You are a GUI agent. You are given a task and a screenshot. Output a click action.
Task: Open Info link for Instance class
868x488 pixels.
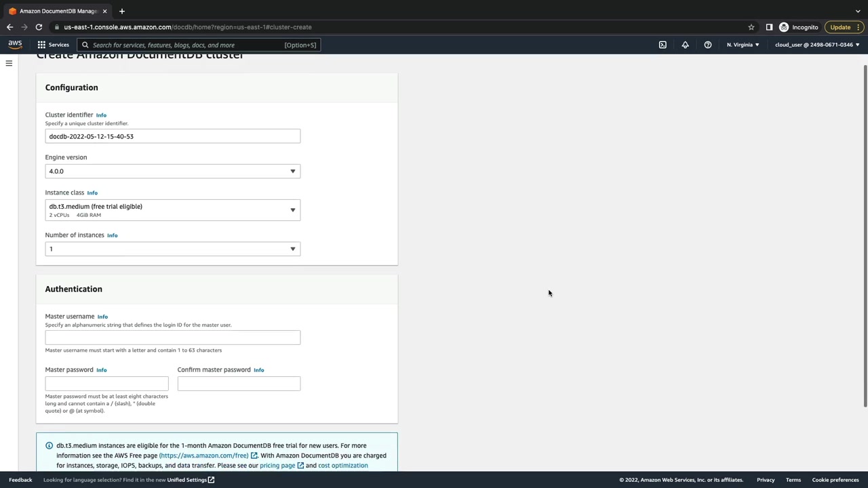point(92,193)
